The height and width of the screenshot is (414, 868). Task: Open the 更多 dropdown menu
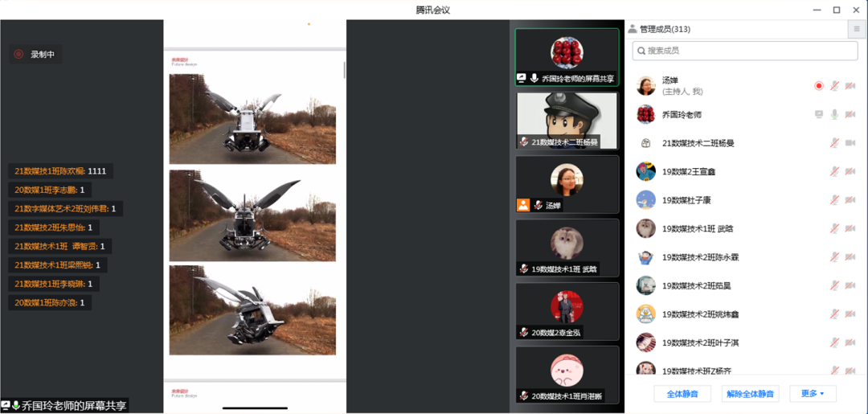coord(813,394)
